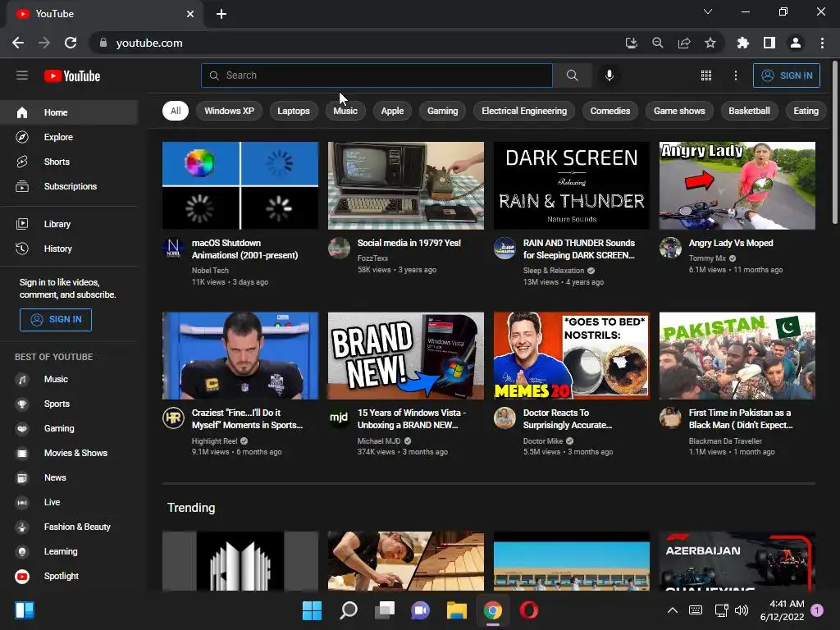Image resolution: width=840 pixels, height=630 pixels.
Task: Open Gaming under Best of YouTube
Action: pos(69,428)
